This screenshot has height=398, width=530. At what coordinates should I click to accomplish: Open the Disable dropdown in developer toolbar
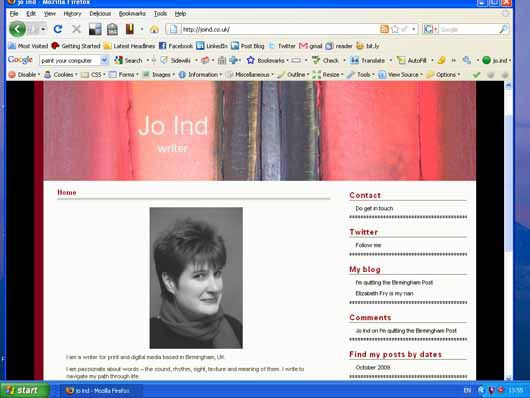[24, 74]
